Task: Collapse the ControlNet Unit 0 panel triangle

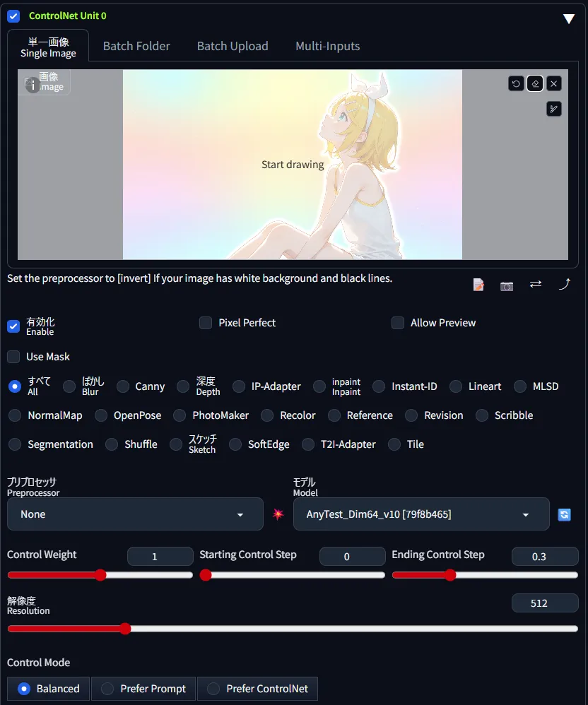Action: [x=569, y=18]
